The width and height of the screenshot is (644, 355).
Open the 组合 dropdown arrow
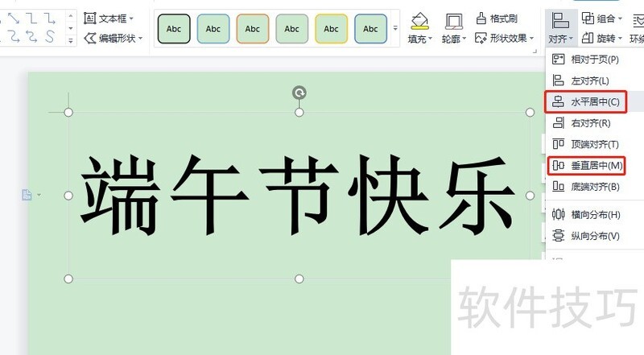click(x=620, y=19)
